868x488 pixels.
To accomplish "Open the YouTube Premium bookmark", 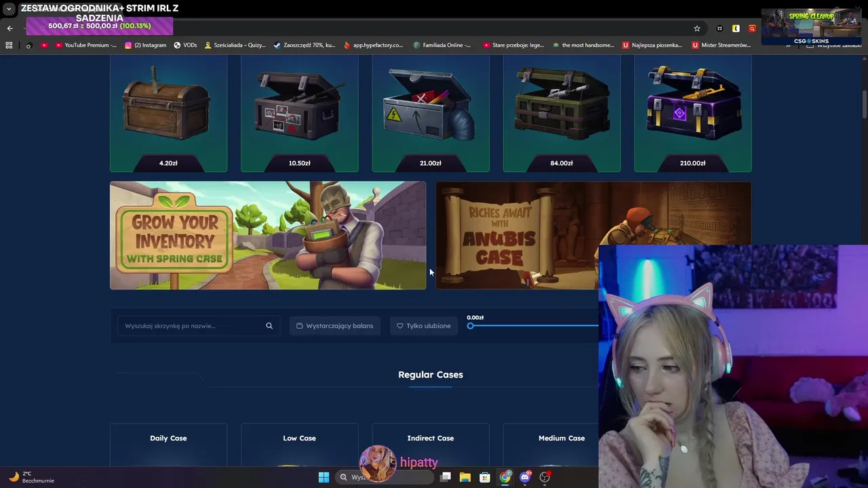I will point(86,45).
